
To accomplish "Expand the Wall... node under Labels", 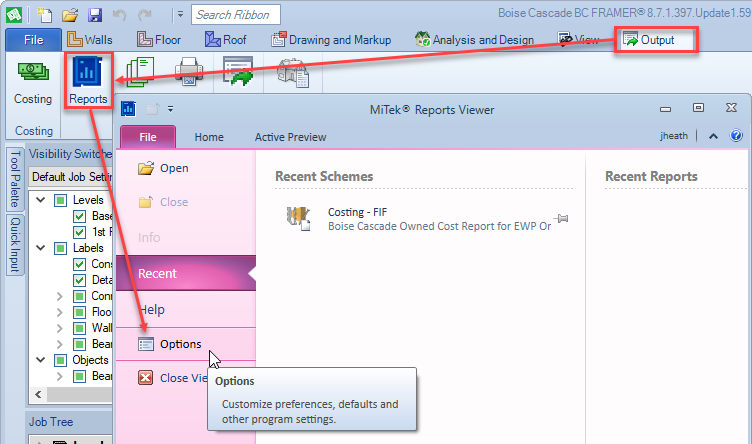I will [x=59, y=328].
